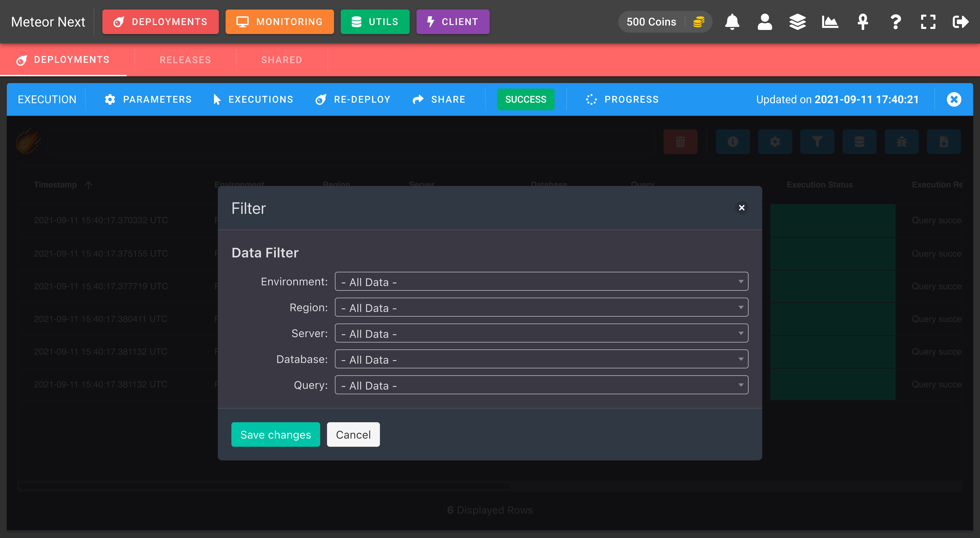Switch to DEPLOYMENTS sub-tab
Image resolution: width=980 pixels, height=538 pixels.
(63, 60)
